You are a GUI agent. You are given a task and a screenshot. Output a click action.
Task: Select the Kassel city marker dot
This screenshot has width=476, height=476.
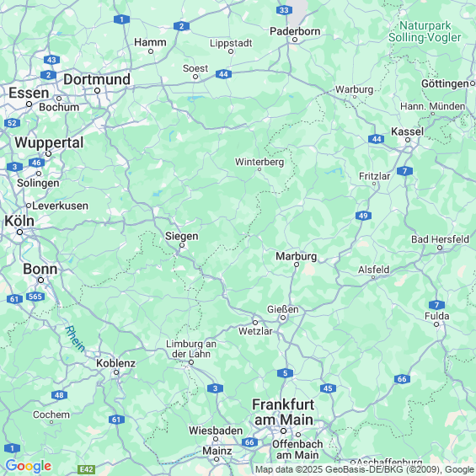pos(408,140)
